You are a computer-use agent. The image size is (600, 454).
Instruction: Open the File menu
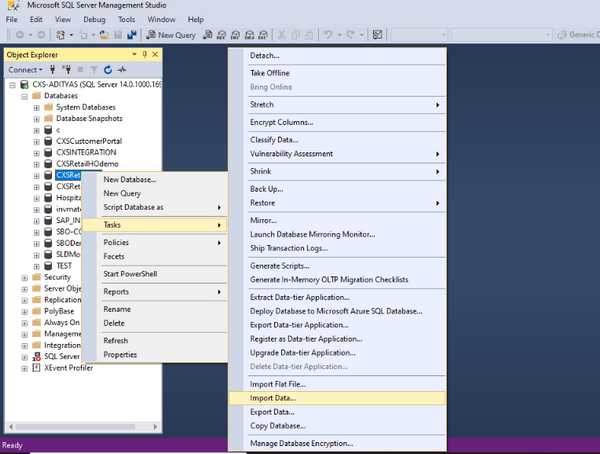point(11,19)
